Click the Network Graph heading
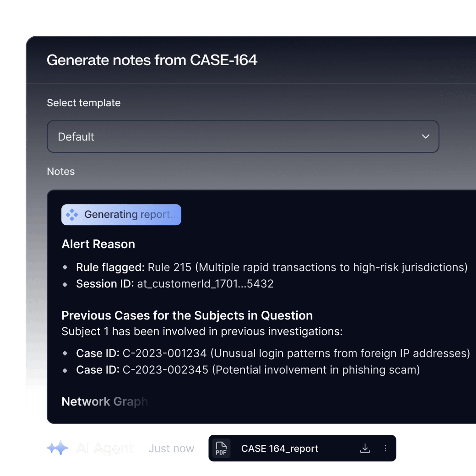 tap(104, 402)
